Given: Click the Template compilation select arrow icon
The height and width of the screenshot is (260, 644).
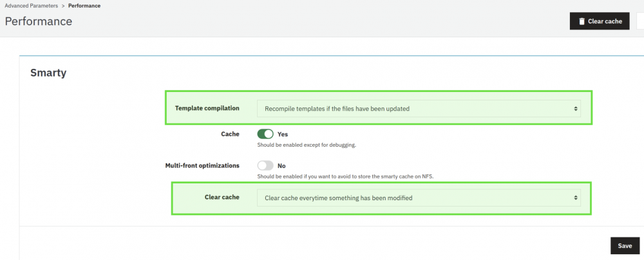Looking at the screenshot, I should coord(576,108).
